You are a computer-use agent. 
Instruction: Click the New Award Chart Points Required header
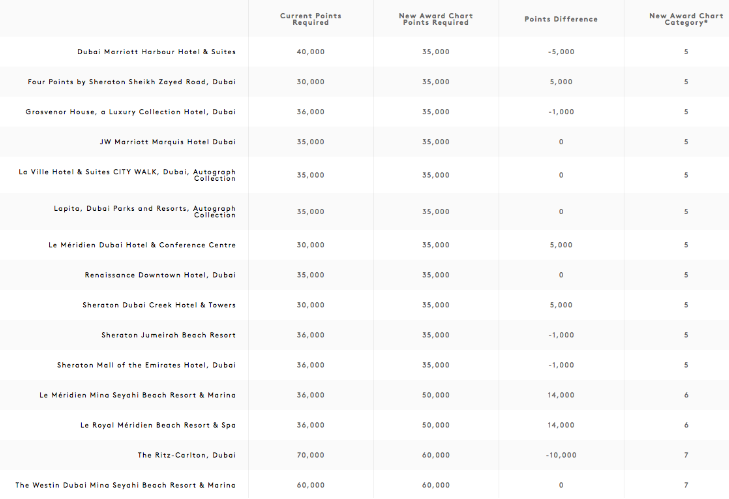[435, 19]
